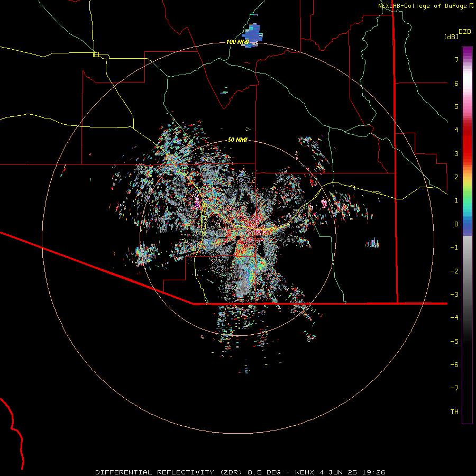Click the bottom caption with DIFFERENTIAL REFLECTIVITY KEMX timestamp
The image size is (476, 476).
240,472
